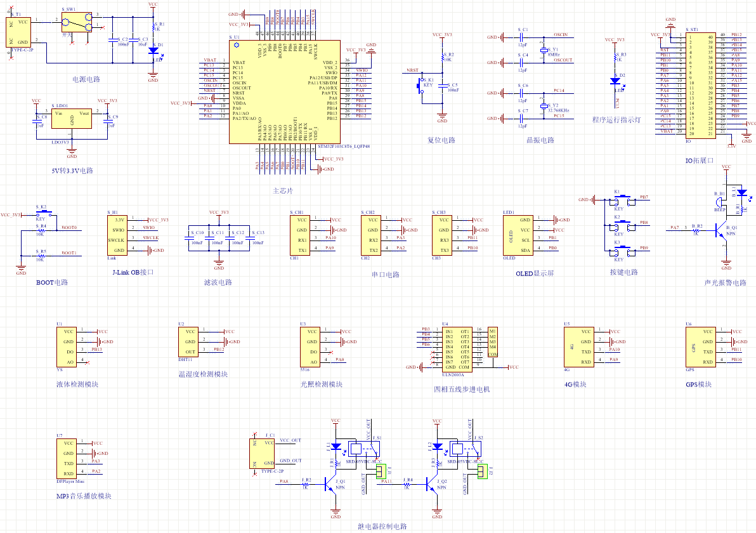Click the OLED显示屏 section title

tap(535, 273)
